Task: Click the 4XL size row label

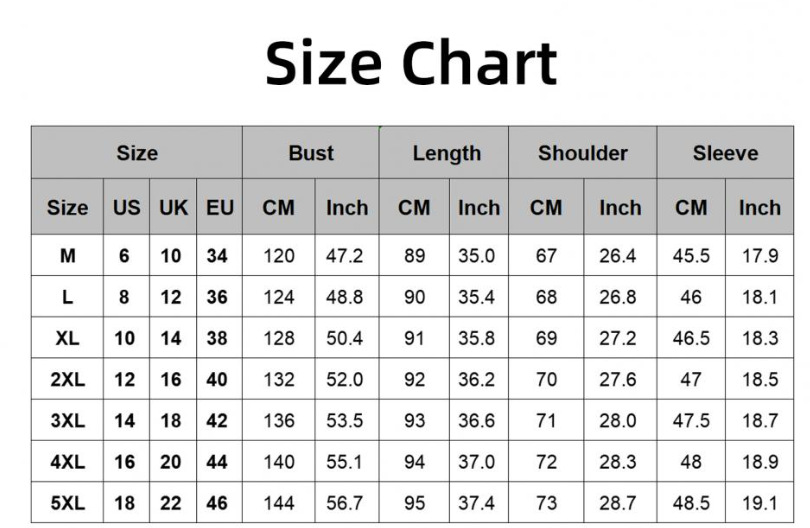Action: [67, 462]
